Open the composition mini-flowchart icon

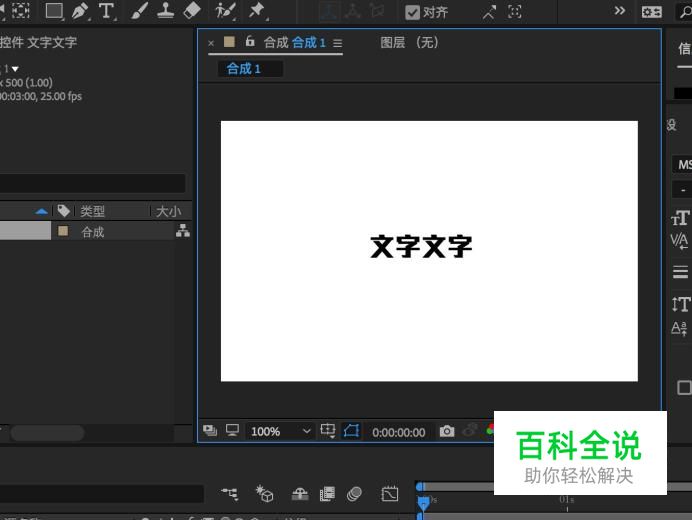[230, 494]
